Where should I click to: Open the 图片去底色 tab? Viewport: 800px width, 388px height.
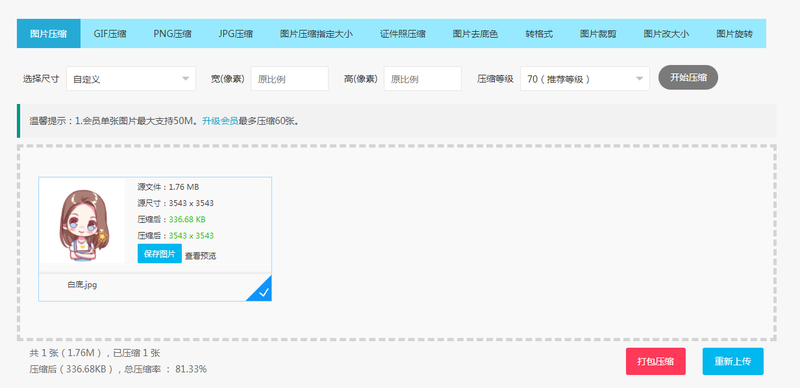pos(475,34)
